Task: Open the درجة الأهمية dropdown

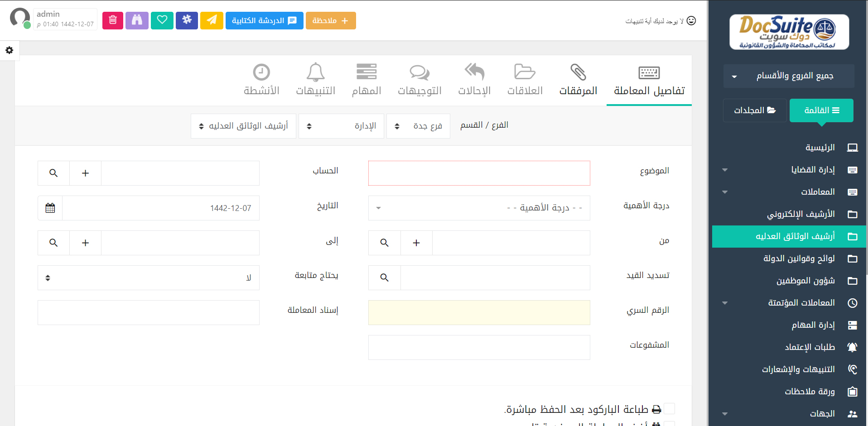Action: [x=479, y=208]
